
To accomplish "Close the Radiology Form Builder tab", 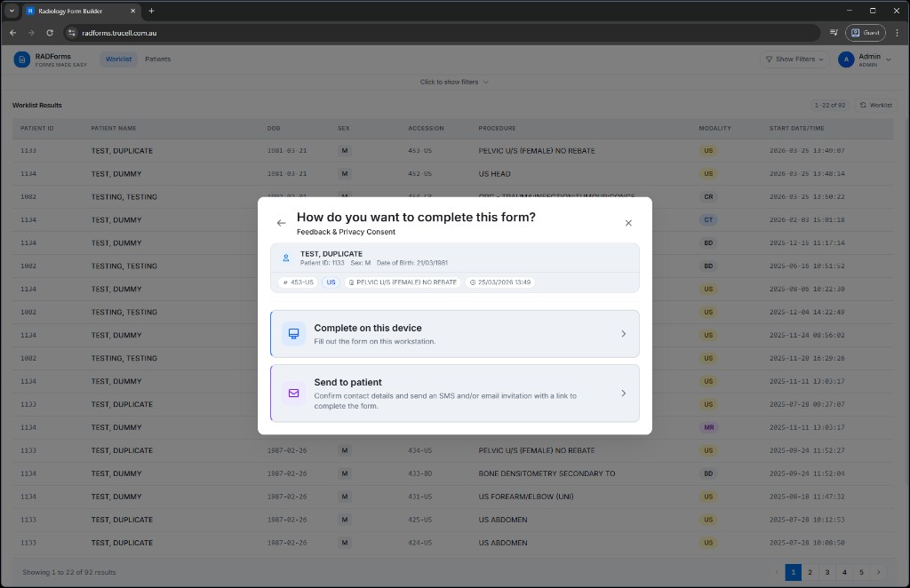I will click(x=133, y=11).
